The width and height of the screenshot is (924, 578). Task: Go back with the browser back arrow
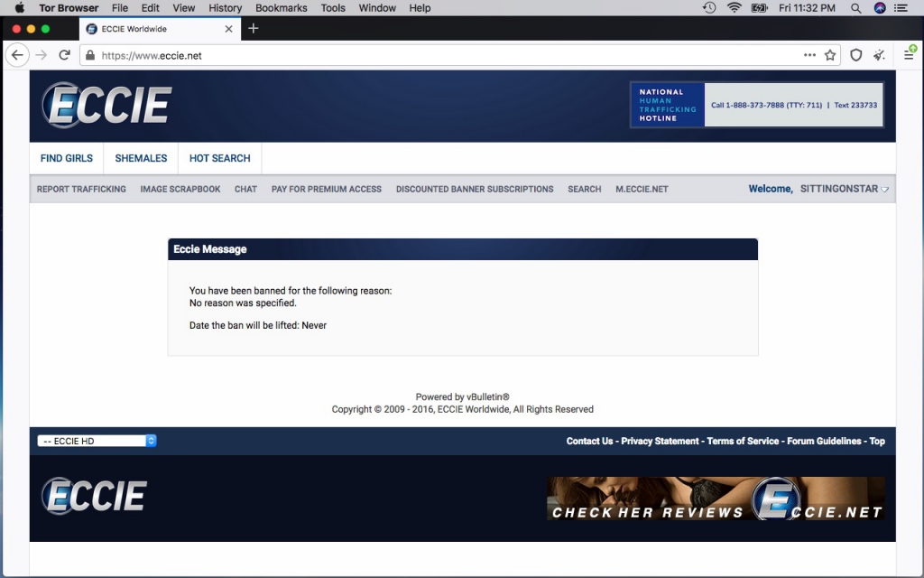pyautogui.click(x=17, y=55)
